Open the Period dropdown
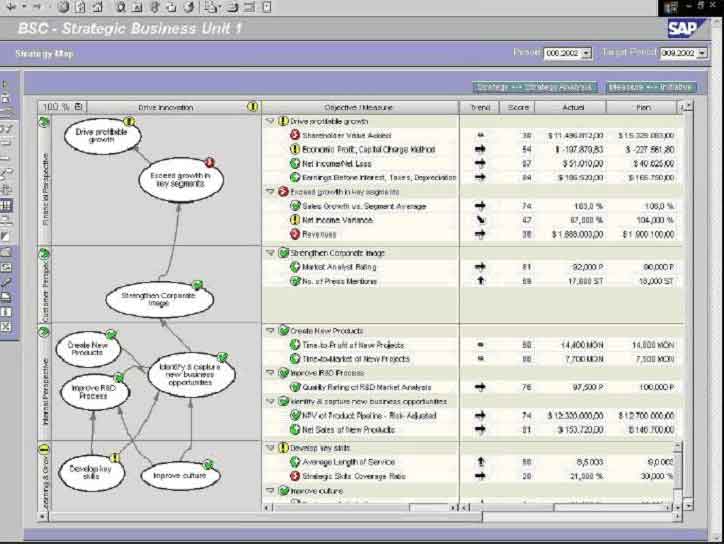724x544 pixels. pyautogui.click(x=586, y=54)
